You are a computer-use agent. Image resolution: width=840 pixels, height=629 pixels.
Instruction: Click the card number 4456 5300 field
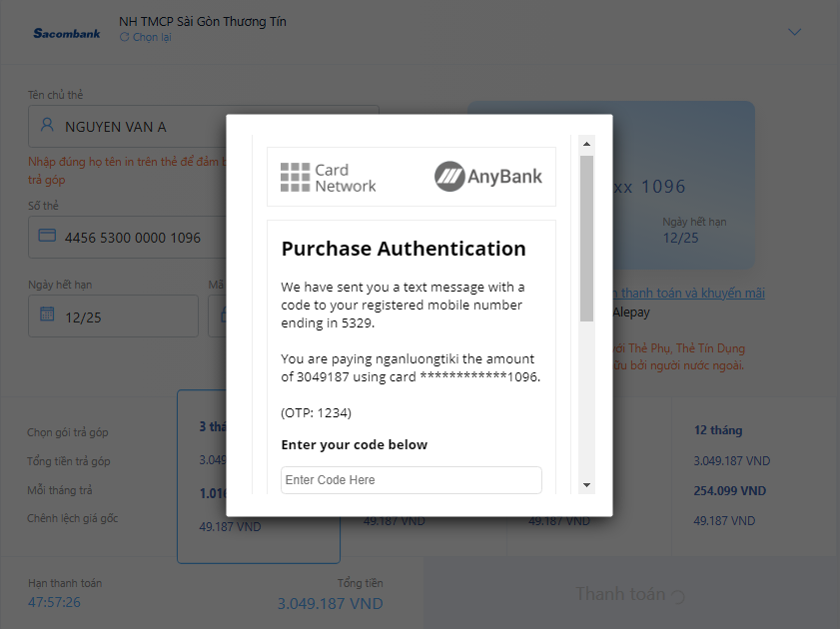tap(128, 238)
